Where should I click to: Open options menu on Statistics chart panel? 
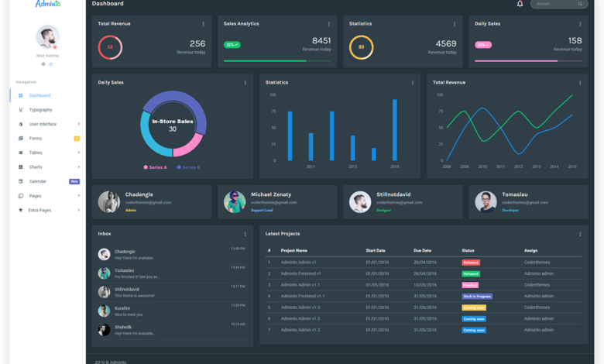click(413, 83)
